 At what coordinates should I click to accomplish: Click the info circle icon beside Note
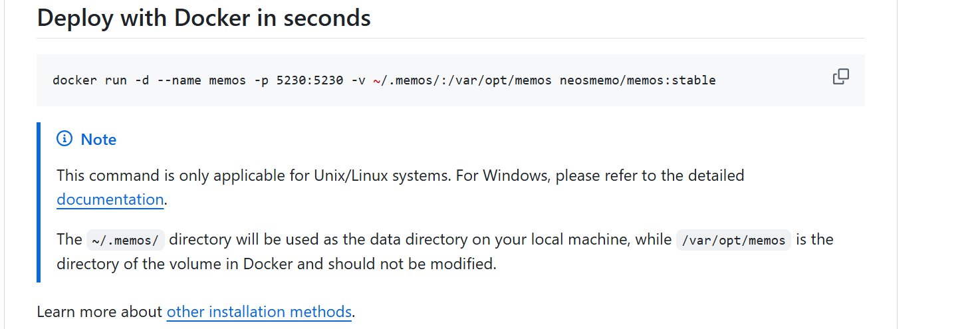point(64,139)
